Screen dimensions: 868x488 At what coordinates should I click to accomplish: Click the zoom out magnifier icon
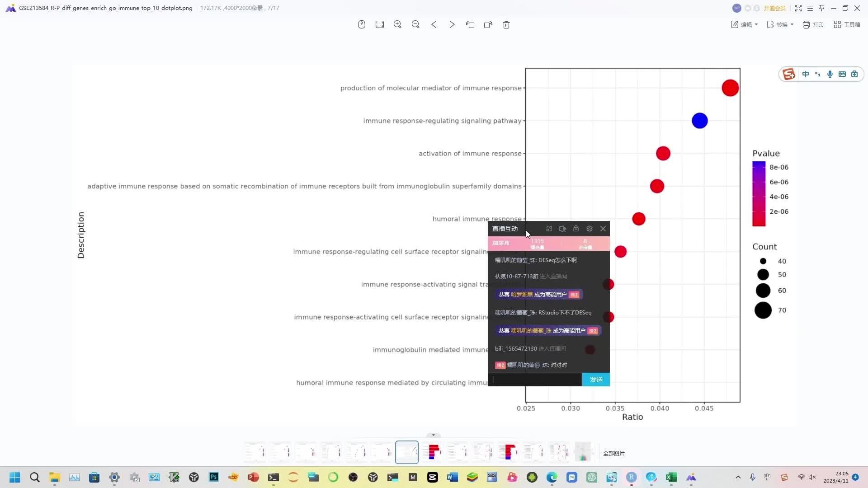415,24
